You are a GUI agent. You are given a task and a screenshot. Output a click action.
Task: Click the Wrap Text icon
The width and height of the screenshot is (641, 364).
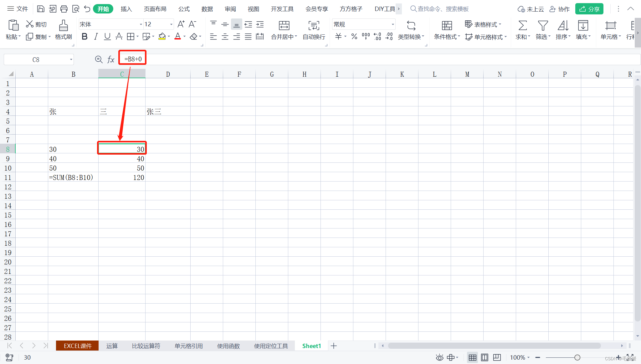click(x=314, y=25)
